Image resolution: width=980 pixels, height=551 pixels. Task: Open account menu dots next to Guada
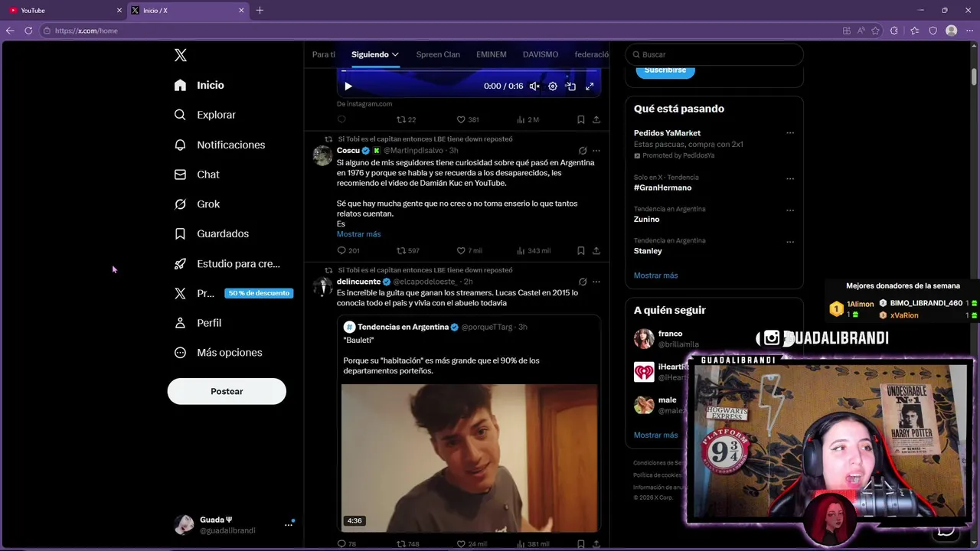pos(289,525)
